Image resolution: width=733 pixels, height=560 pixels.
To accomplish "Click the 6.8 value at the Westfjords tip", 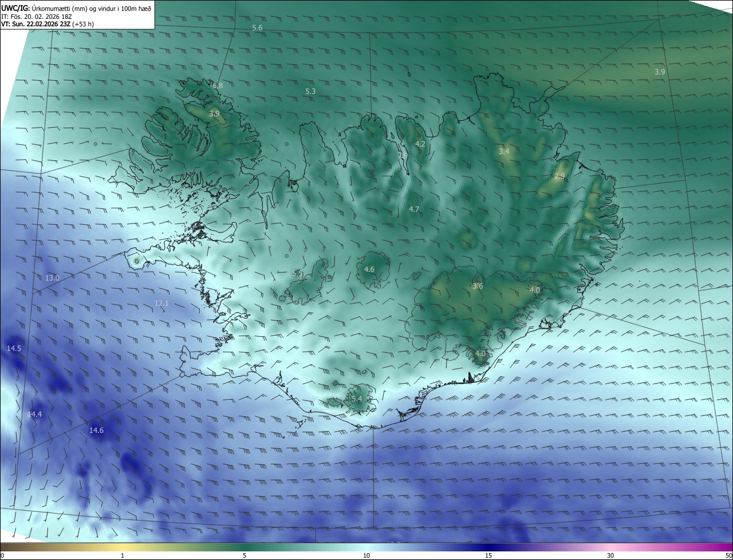I will point(218,85).
